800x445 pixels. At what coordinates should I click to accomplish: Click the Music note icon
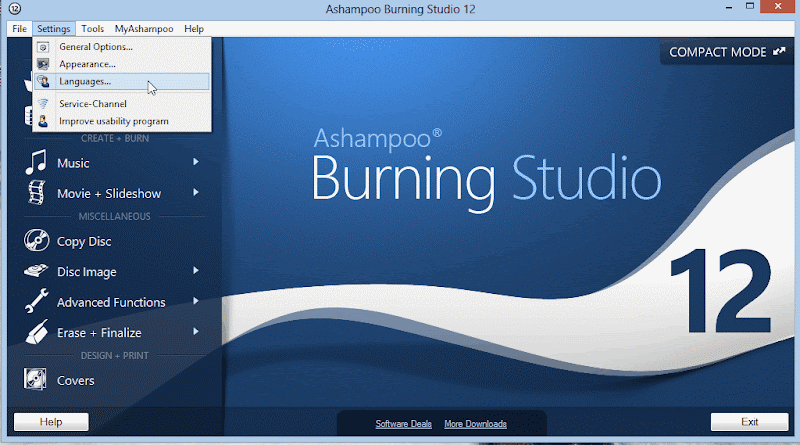[x=36, y=162]
